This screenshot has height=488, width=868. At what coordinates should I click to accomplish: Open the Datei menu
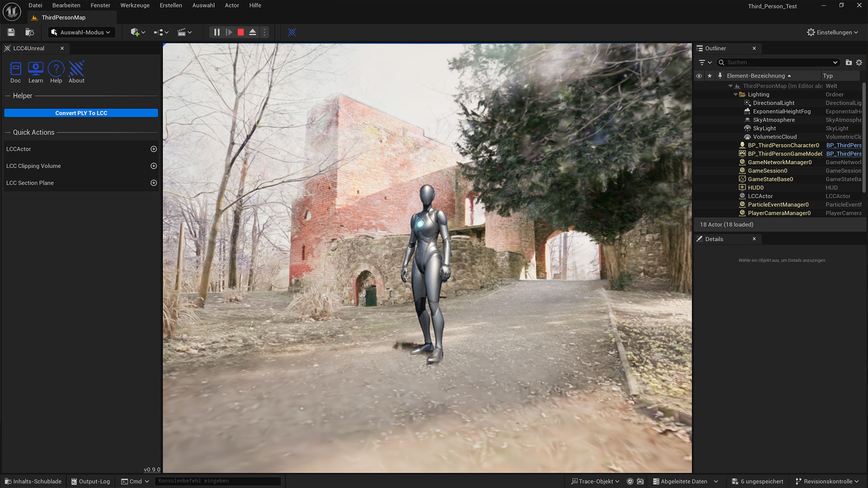point(35,5)
